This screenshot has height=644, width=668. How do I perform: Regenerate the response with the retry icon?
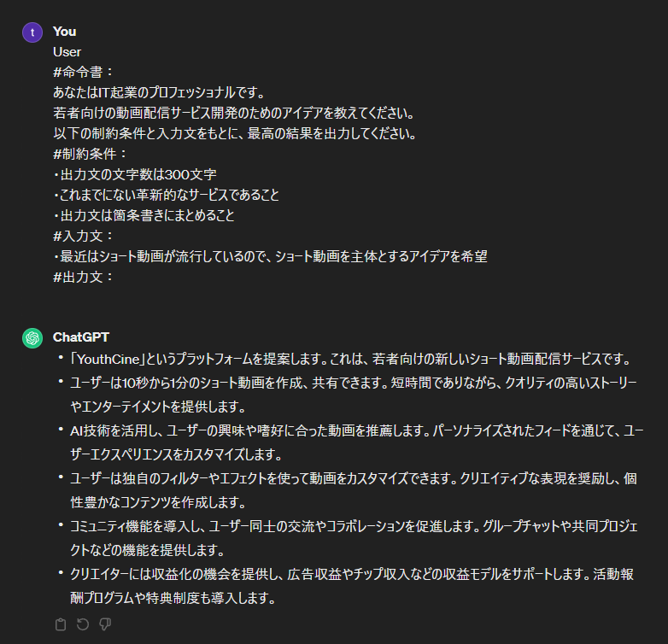[83, 624]
